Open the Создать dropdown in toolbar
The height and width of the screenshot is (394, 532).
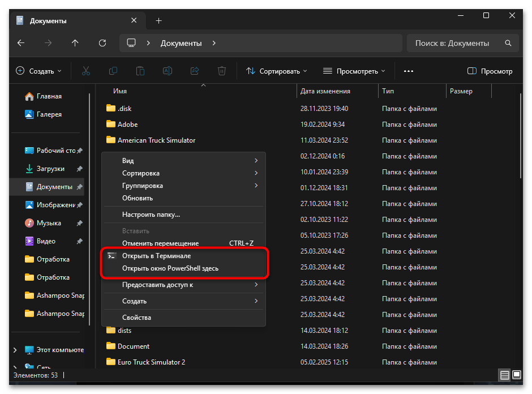coord(39,71)
